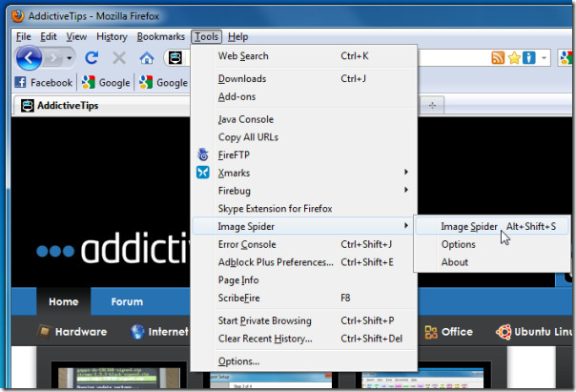Open Error Console from Tools menu

click(x=304, y=244)
